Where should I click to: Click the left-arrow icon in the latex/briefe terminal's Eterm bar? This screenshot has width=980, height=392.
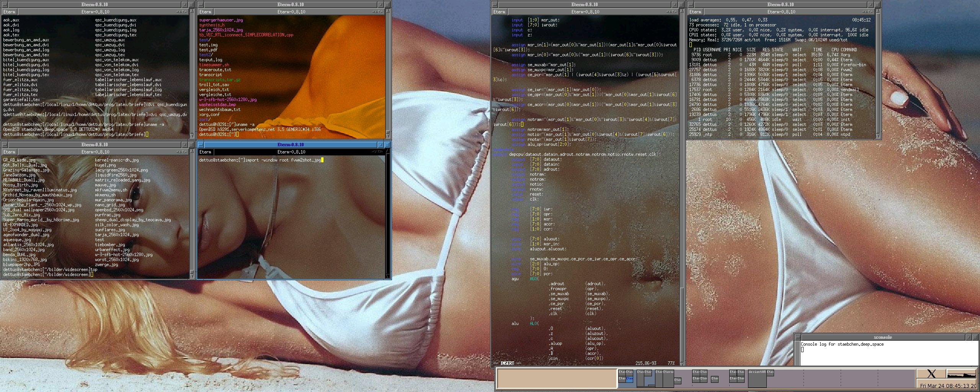pyautogui.click(x=178, y=12)
